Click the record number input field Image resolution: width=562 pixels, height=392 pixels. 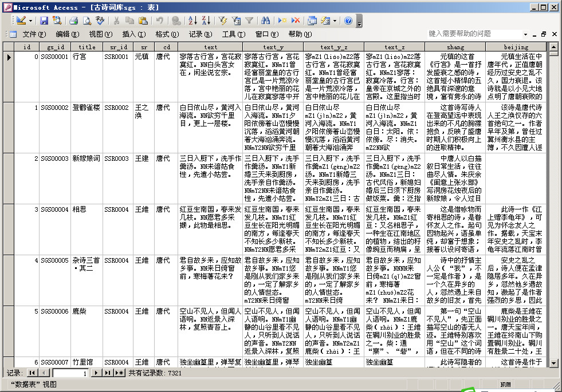coord(70,373)
